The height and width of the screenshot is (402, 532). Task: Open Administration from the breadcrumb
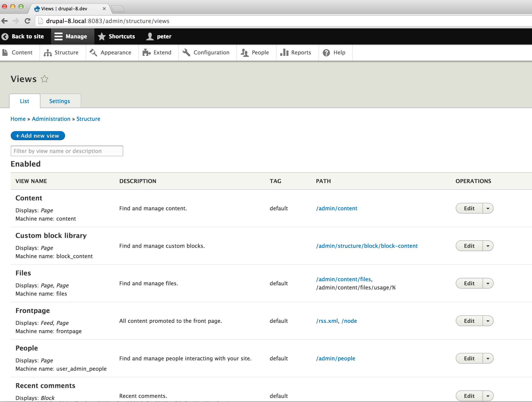click(51, 119)
